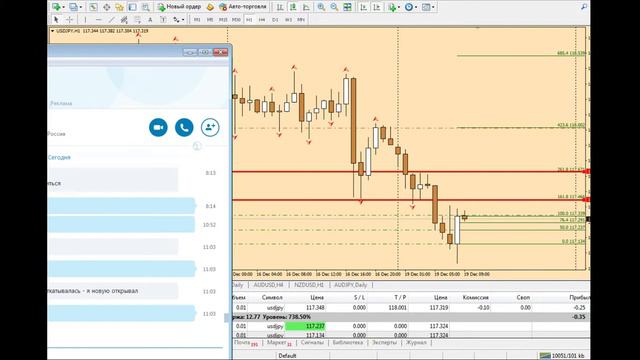Toggle the Авто-торговля button
640x360 pixels.
click(x=243, y=7)
